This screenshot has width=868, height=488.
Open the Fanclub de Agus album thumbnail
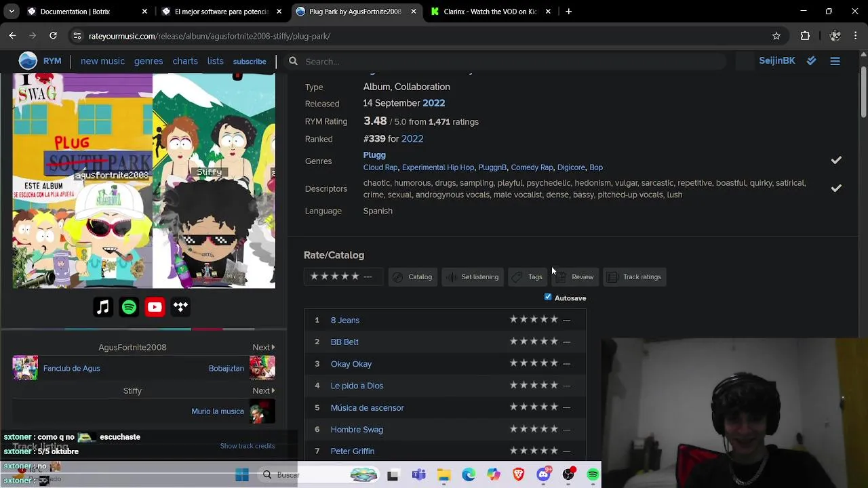pos(25,368)
